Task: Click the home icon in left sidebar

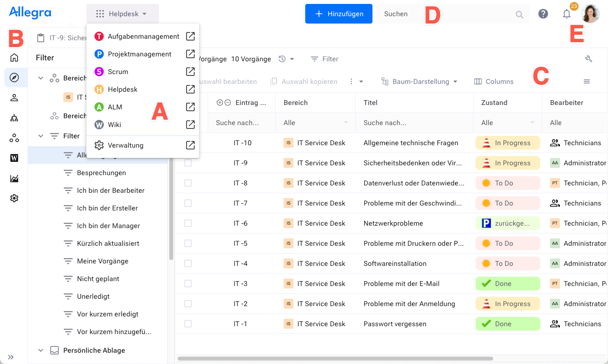Action: click(x=14, y=57)
